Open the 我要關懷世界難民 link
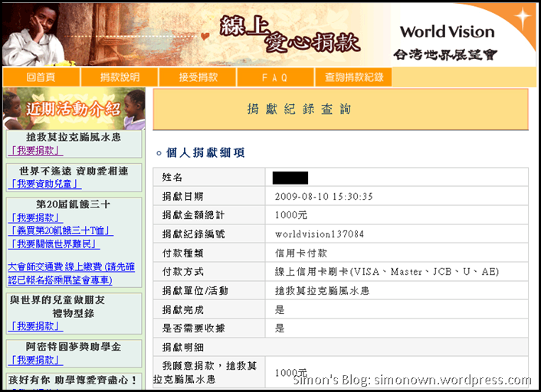 click(x=54, y=244)
